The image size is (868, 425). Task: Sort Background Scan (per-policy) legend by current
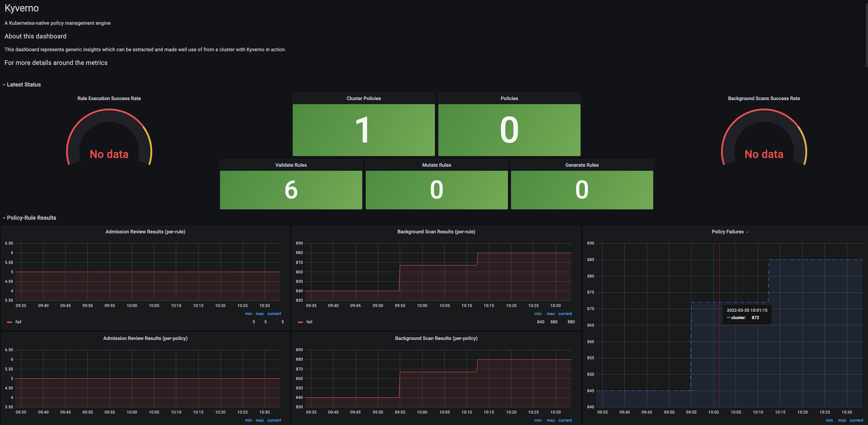(565, 420)
